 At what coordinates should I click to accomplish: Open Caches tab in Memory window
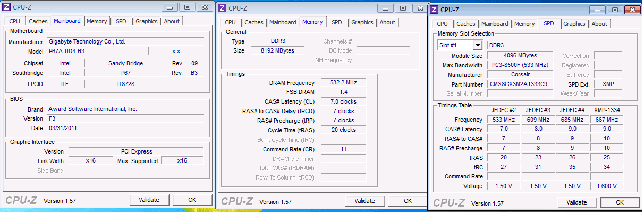coord(254,22)
